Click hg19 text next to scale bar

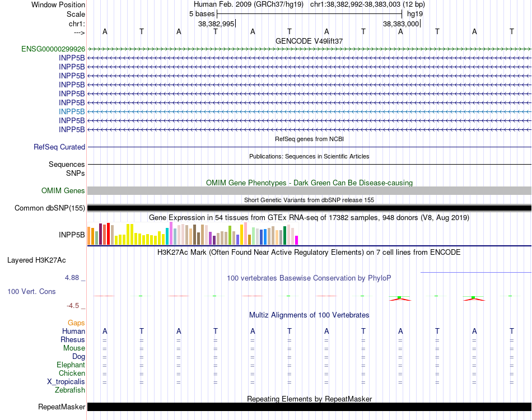click(415, 14)
